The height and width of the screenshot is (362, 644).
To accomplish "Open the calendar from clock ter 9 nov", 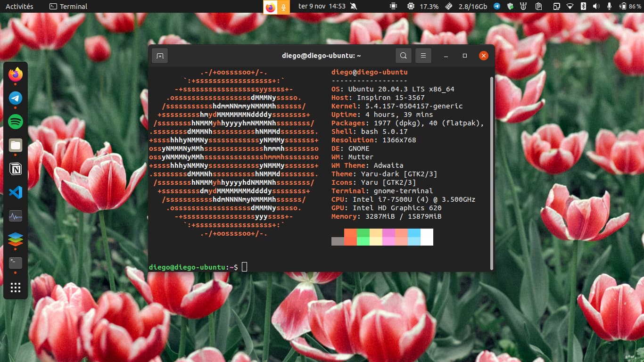I will point(322,7).
